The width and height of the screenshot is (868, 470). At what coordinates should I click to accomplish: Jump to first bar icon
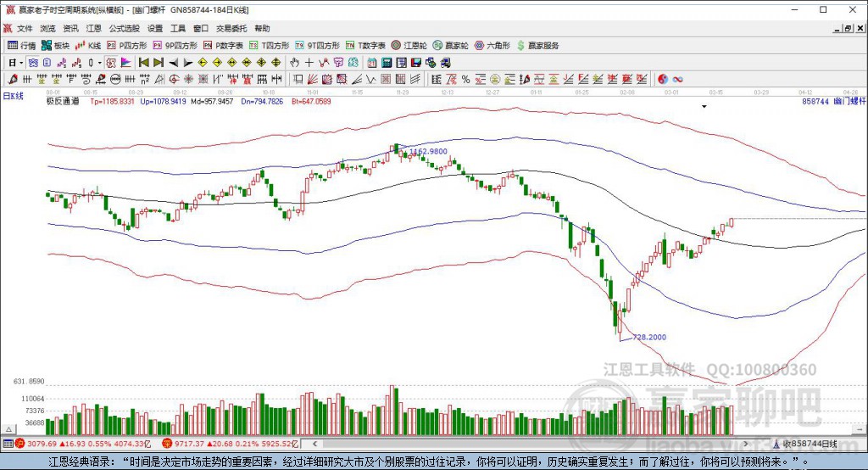click(x=144, y=63)
